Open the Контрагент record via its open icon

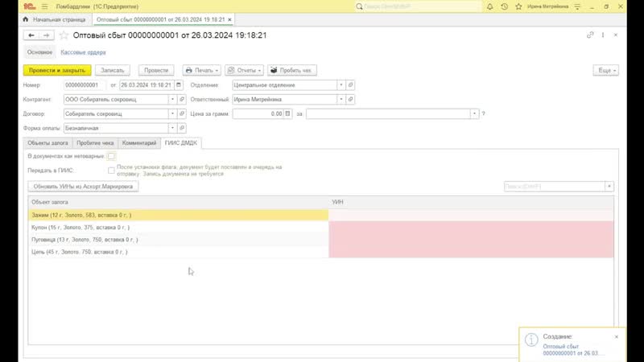[183, 99]
